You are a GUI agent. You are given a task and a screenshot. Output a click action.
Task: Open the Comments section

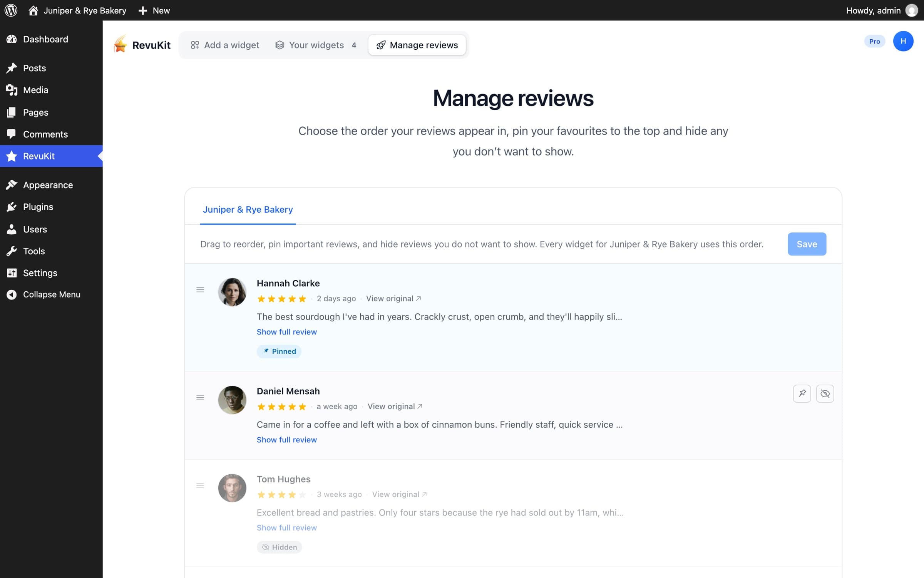tap(51, 134)
